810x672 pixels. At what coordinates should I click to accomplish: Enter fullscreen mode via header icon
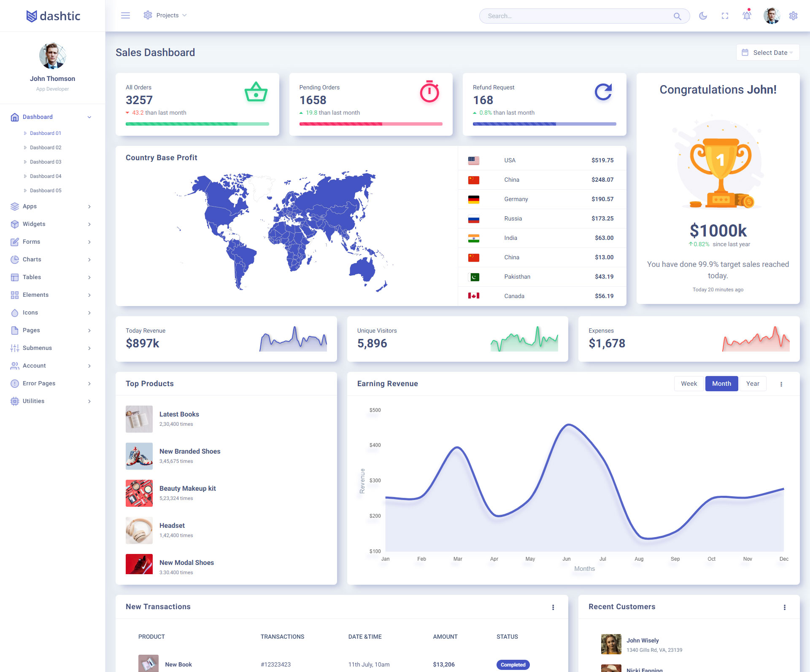tap(725, 16)
